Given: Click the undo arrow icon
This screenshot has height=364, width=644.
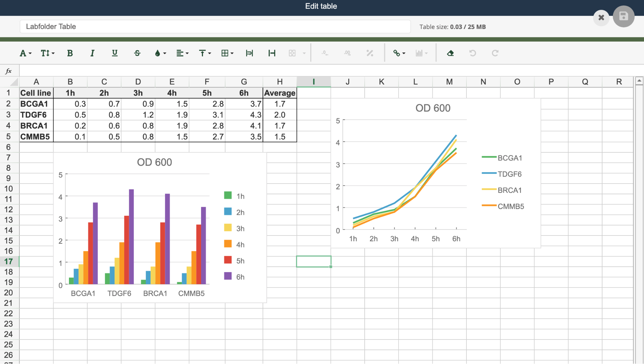Looking at the screenshot, I should 473,53.
